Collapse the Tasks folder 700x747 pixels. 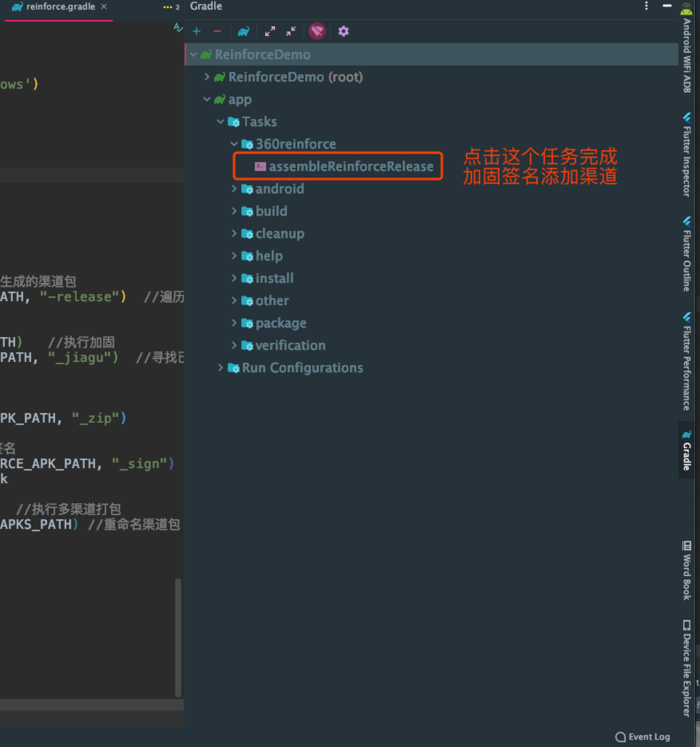pyautogui.click(x=221, y=121)
